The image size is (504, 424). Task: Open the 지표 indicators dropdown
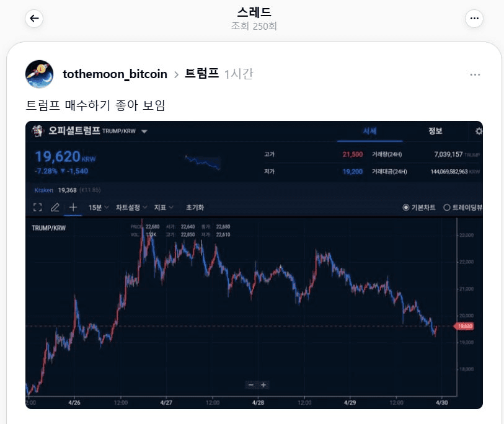click(164, 208)
